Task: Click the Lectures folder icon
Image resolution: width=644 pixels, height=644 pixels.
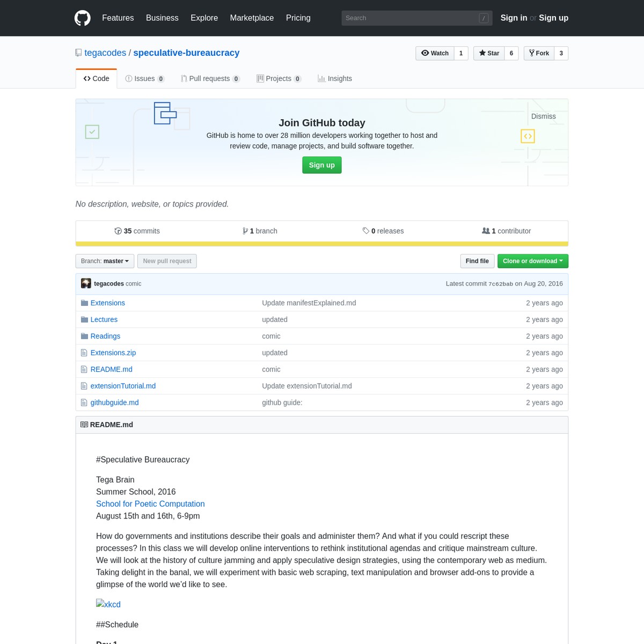Action: pyautogui.click(x=84, y=319)
